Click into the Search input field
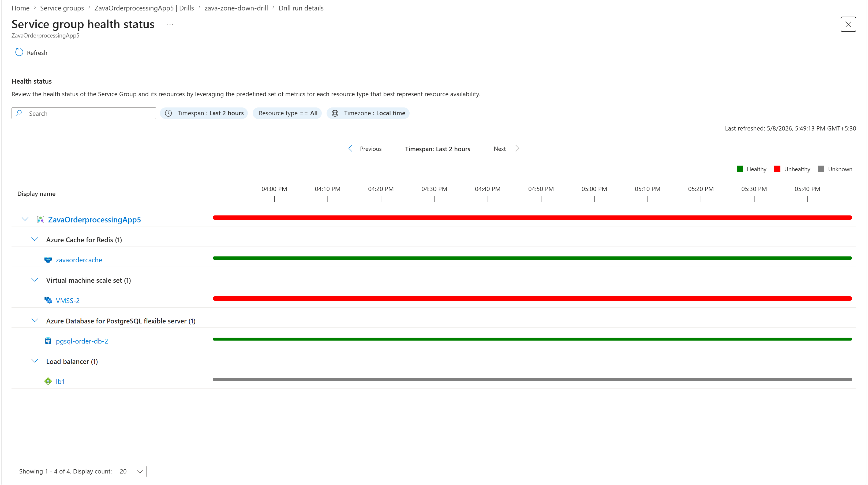Viewport: 868px width, 485px height. point(84,113)
